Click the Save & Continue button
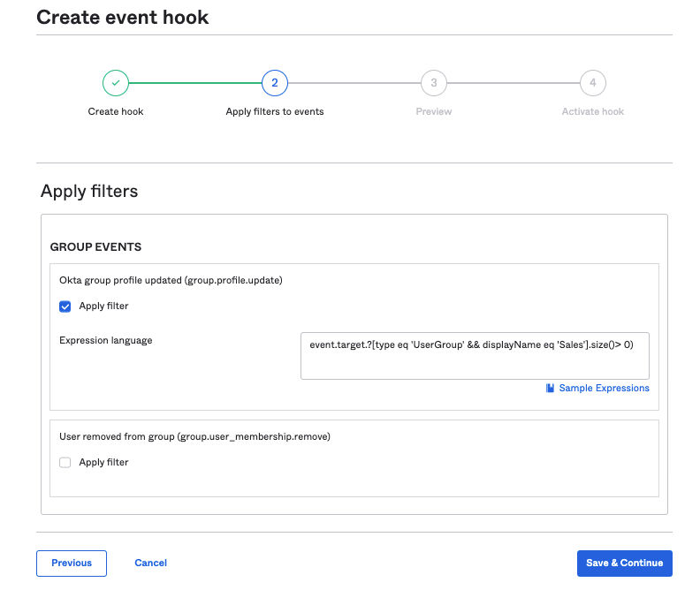 click(x=624, y=564)
